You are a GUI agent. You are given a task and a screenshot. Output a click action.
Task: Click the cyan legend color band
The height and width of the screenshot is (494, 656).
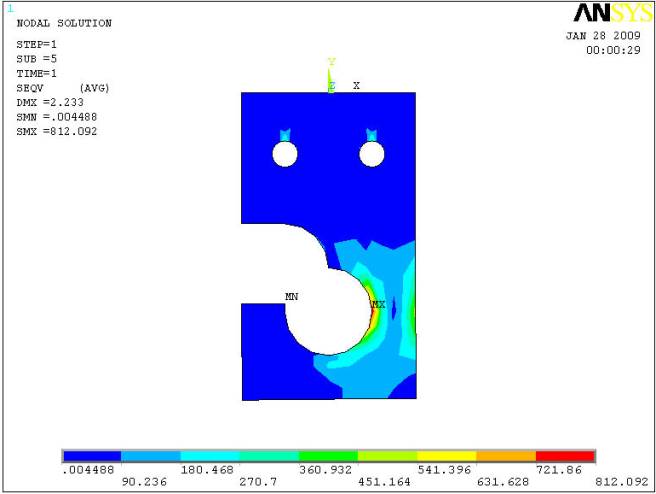[210, 456]
